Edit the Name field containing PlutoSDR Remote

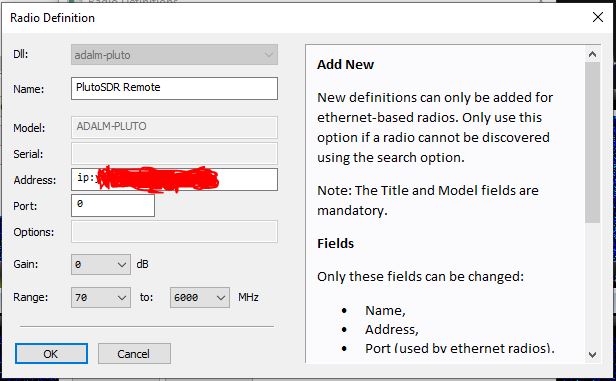[x=174, y=88]
